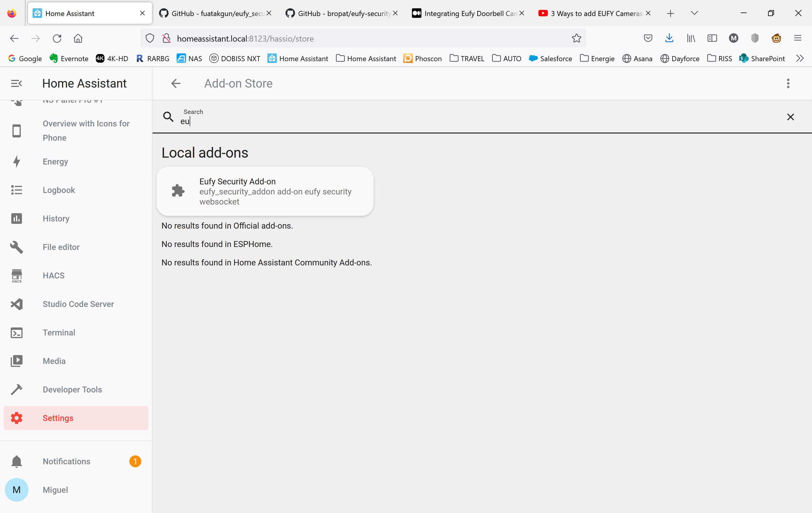Open the browser tab list dropdown
Viewport: 812px width, 513px height.
[x=694, y=13]
